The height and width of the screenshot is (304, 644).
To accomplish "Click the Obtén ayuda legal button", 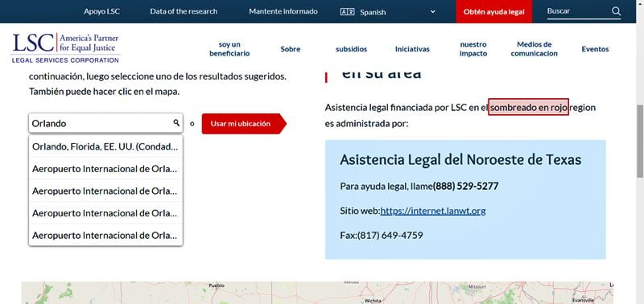I will point(494,11).
